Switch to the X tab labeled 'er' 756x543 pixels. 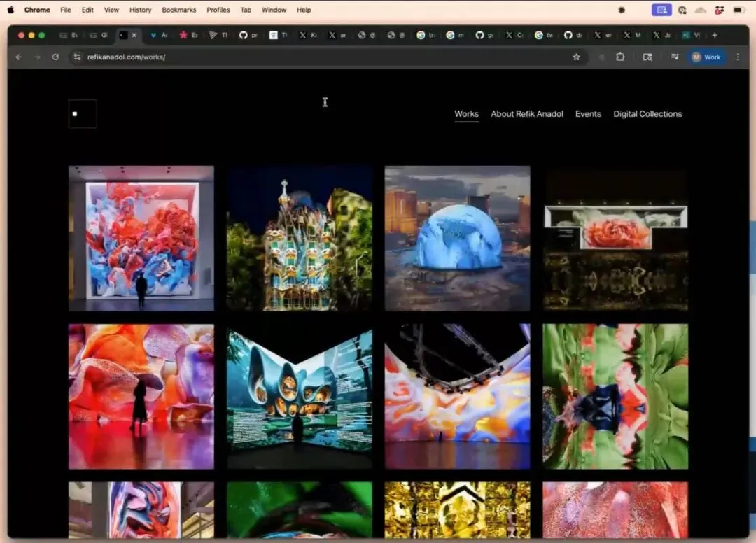point(603,35)
